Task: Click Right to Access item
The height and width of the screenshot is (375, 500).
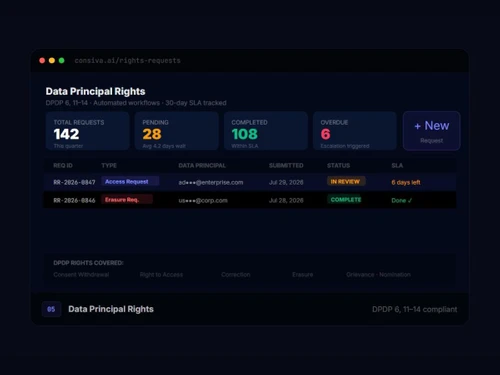Action: pyautogui.click(x=161, y=275)
